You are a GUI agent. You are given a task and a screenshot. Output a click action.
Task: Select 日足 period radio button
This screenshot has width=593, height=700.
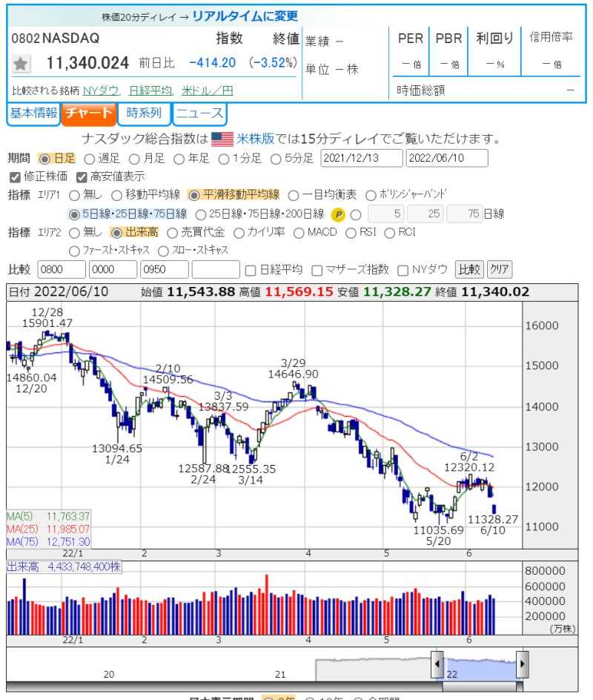coord(44,159)
